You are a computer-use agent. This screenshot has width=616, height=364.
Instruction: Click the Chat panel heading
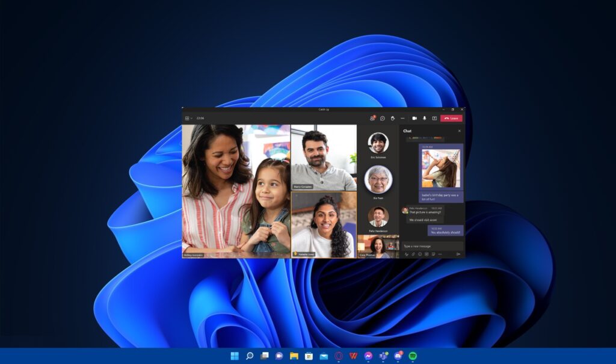click(407, 131)
